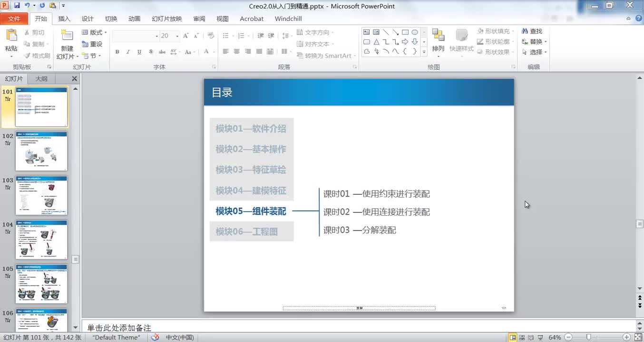Close the slides pane with X

[74, 79]
